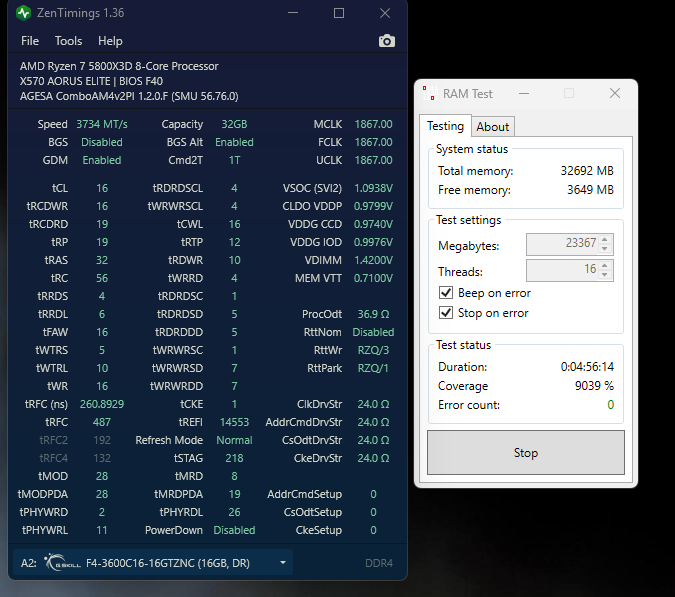Toggle the Beep on error checkbox
Image resolution: width=675 pixels, height=597 pixels.
click(x=446, y=293)
